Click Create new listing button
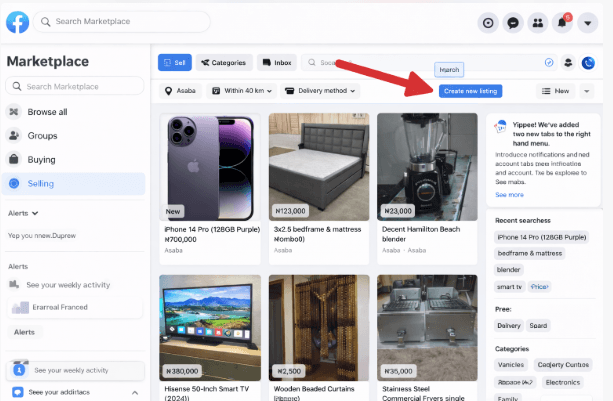Viewport: 613px width, 401px height. coord(470,91)
